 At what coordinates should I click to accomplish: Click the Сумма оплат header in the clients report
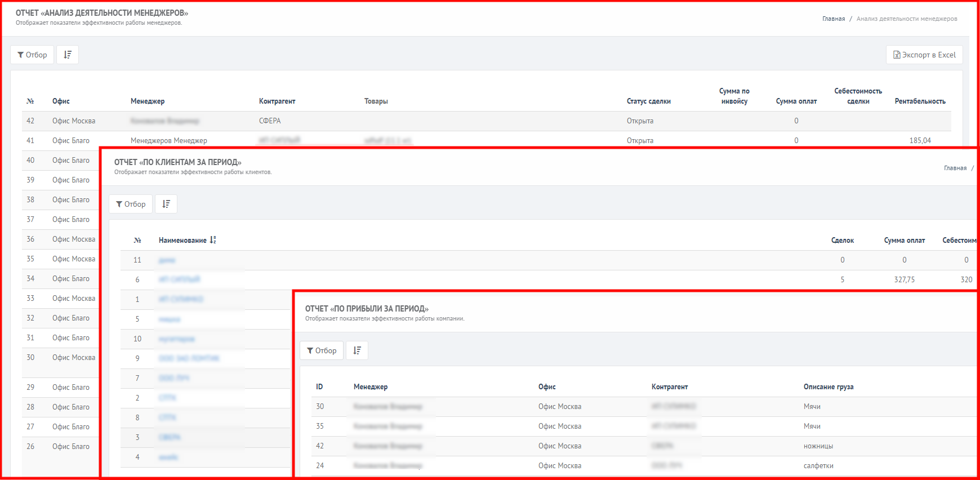(x=905, y=241)
